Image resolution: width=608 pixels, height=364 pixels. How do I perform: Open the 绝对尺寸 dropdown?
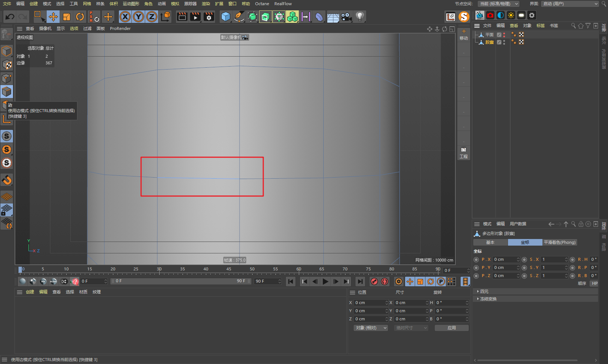(411, 328)
